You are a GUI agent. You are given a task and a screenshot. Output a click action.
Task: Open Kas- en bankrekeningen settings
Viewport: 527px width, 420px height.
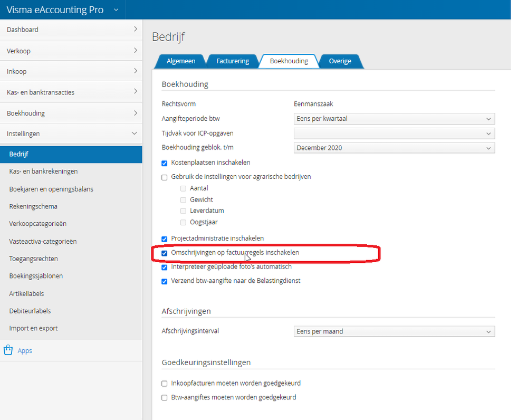[43, 171]
